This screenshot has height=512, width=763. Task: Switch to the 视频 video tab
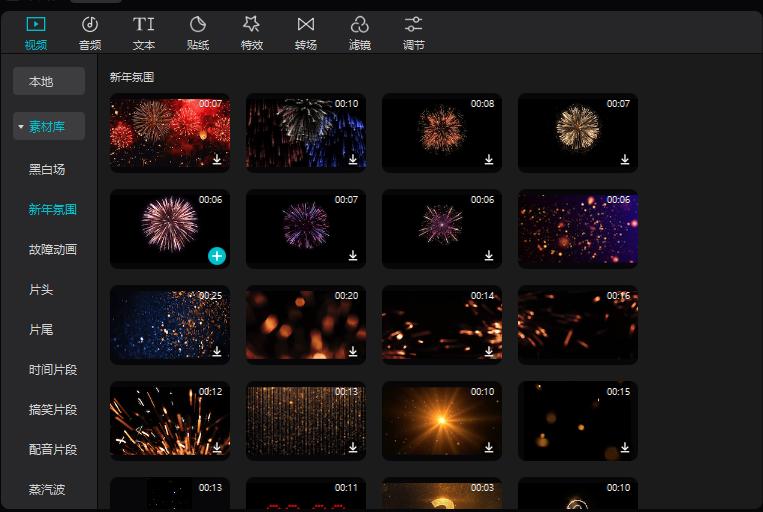(x=36, y=32)
